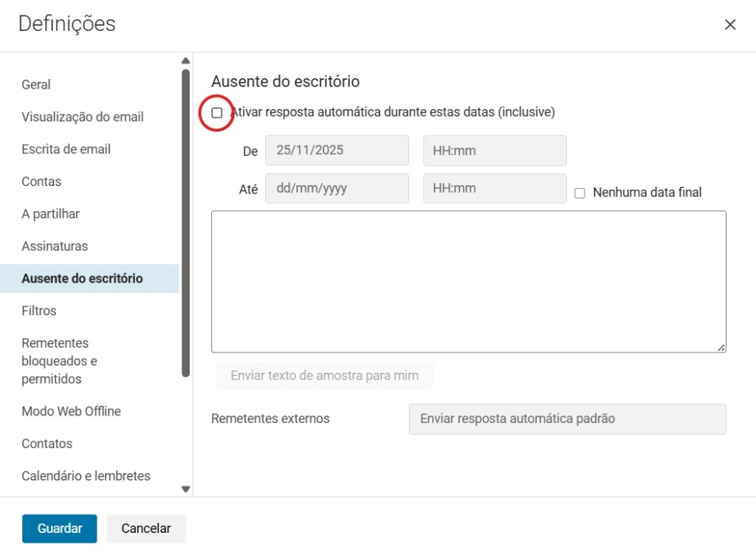The width and height of the screenshot is (756, 558).
Task: Click the Até end date field
Action: coord(337,188)
